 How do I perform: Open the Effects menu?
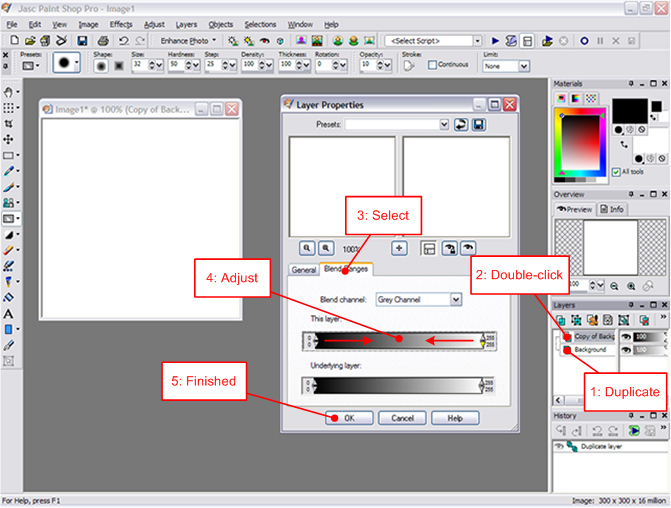(x=121, y=25)
